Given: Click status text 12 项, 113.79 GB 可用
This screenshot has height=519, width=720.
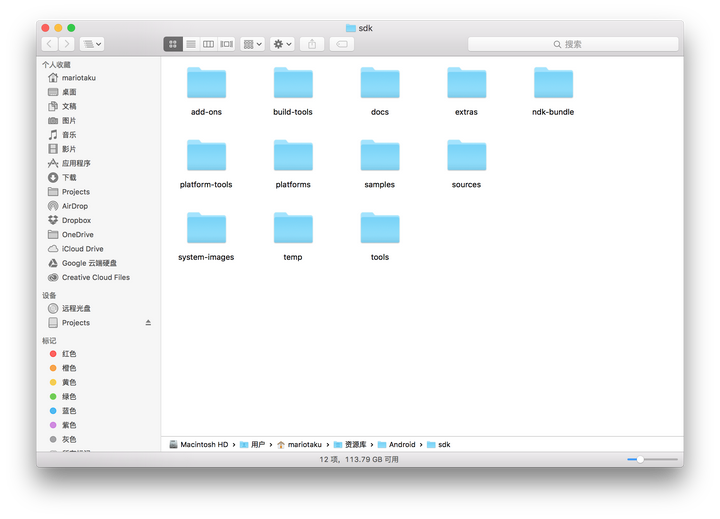Looking at the screenshot, I should coord(359,459).
